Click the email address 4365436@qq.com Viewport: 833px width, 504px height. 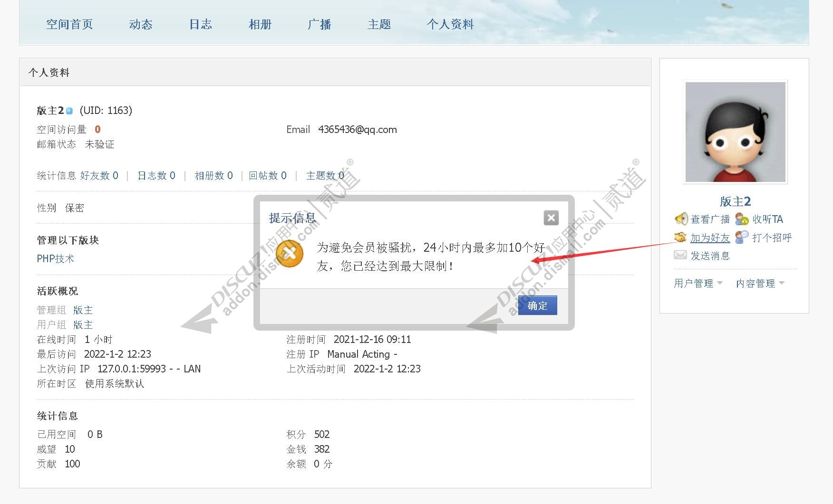(x=358, y=130)
